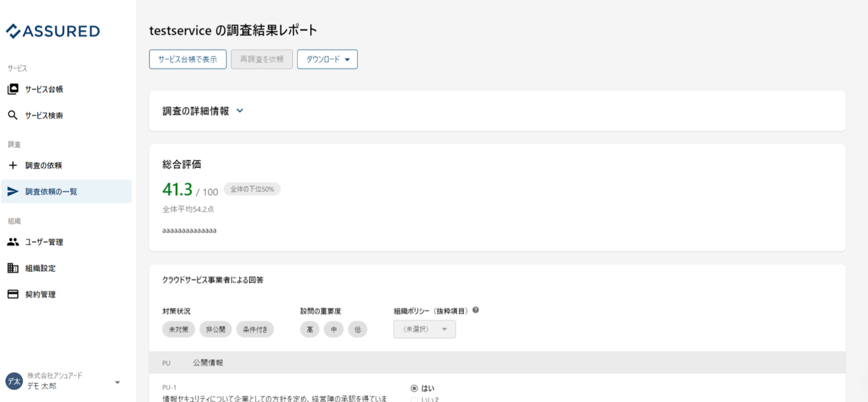This screenshot has width=868, height=402.
Task: Toggle the 中 importance chip
Action: click(334, 329)
